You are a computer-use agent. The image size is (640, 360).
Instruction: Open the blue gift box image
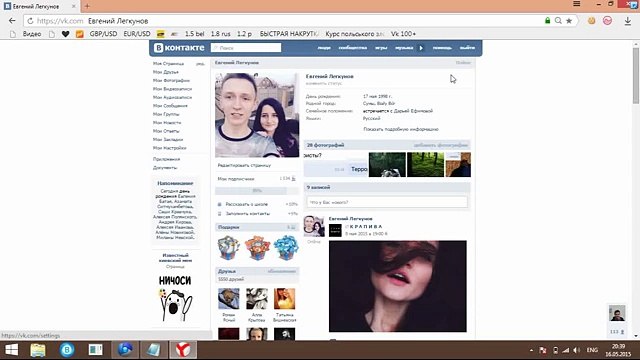(286, 247)
